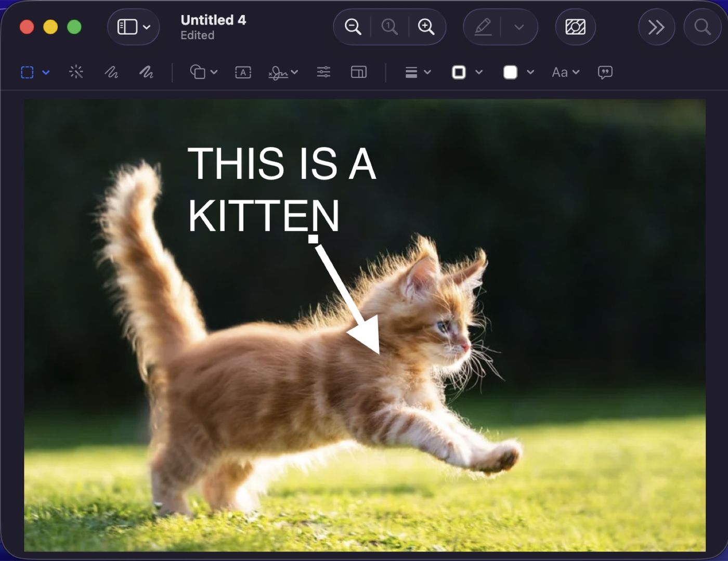Image resolution: width=728 pixels, height=561 pixels.
Task: Expand the Shape Style chevron
Action: (x=427, y=72)
